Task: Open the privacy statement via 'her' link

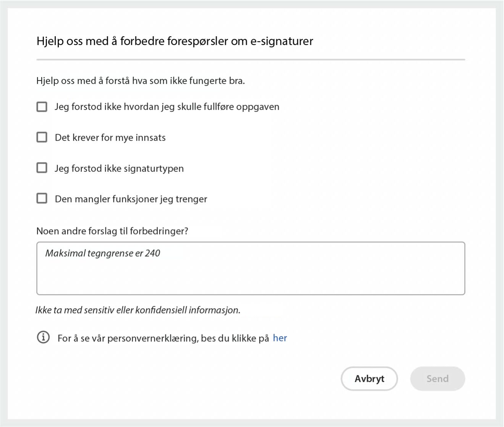Action: 281,338
